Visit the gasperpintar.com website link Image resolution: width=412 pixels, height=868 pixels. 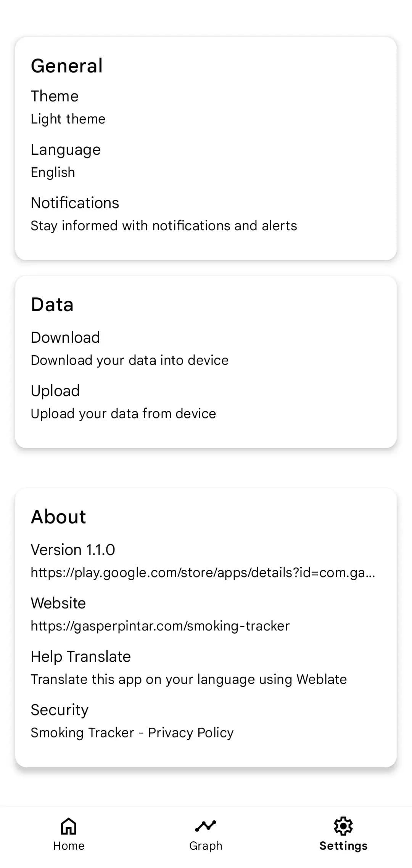pos(160,626)
